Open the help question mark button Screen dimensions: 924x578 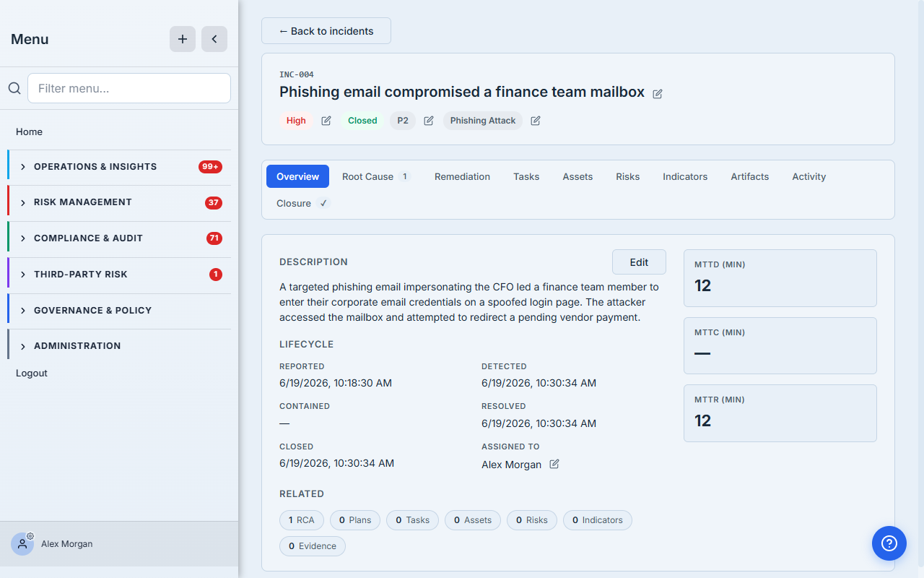click(889, 543)
